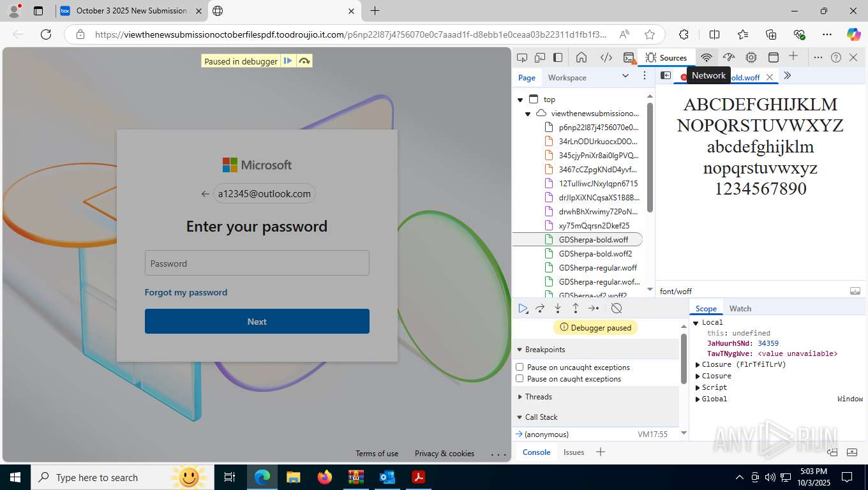Open DevTools help icon
868x490 pixels.
coord(836,57)
